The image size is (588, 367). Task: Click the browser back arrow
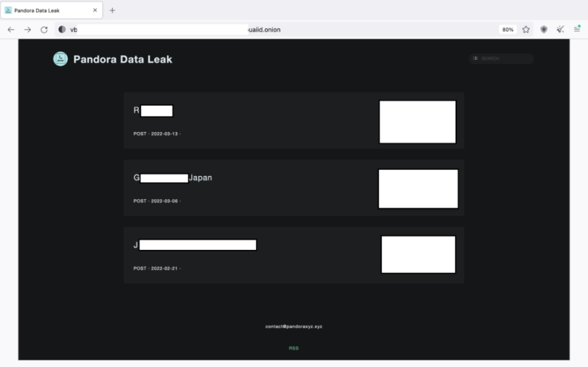[11, 29]
